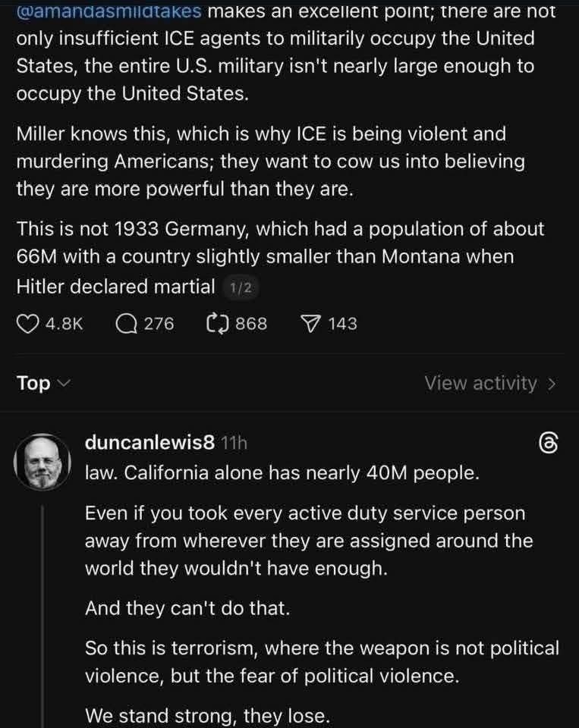Click the vertical thread line under the avatar
This screenshot has width=579, height=728.
click(x=43, y=607)
